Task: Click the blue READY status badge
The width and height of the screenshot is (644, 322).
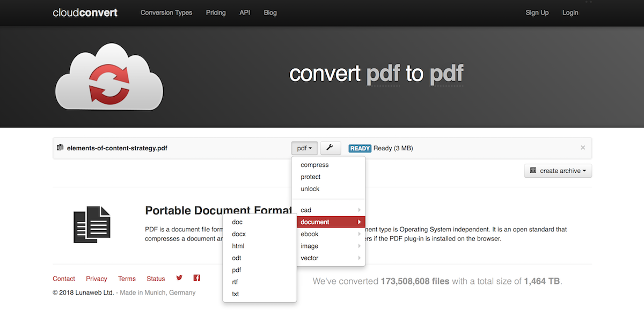Action: [x=360, y=148]
